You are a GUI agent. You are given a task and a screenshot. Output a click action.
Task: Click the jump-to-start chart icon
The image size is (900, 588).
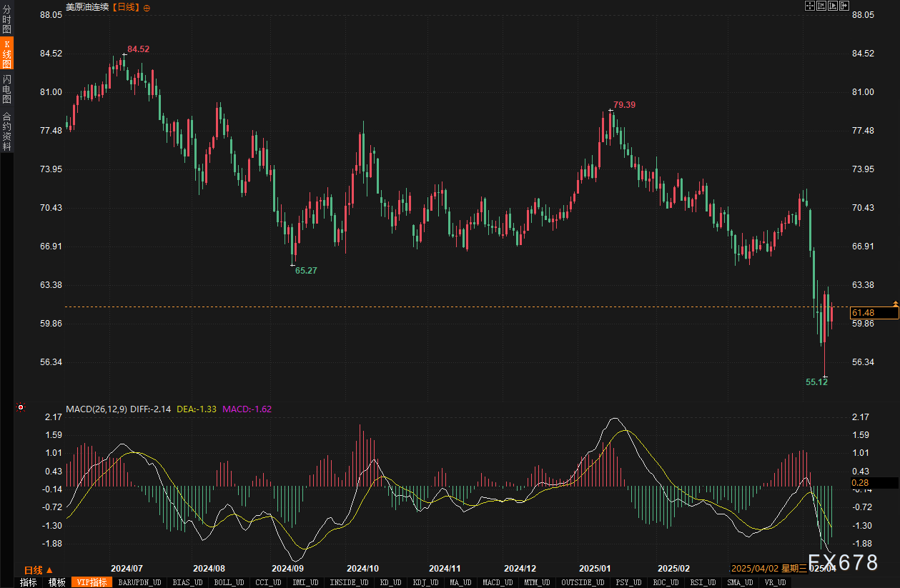pyautogui.click(x=821, y=6)
